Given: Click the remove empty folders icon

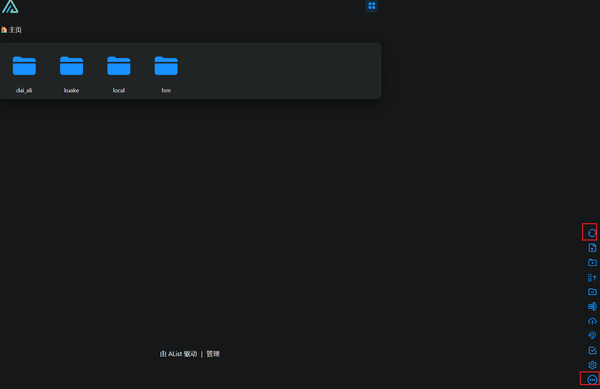Looking at the screenshot, I should (592, 292).
